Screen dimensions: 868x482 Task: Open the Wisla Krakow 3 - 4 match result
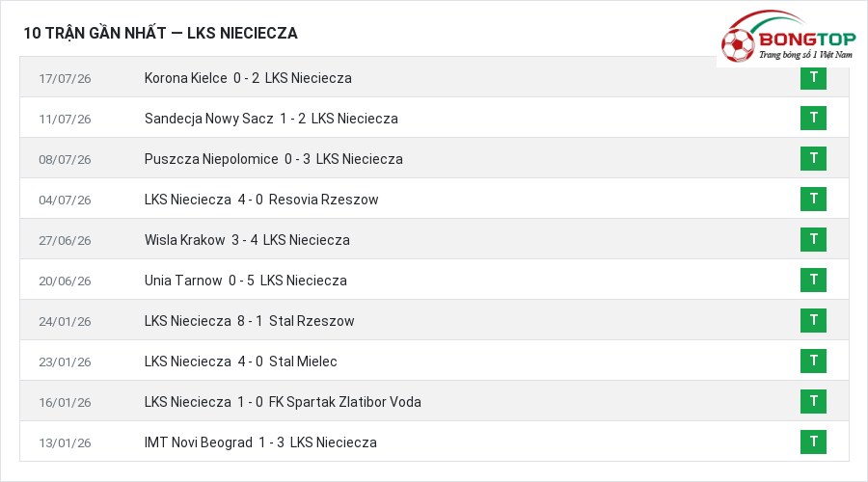click(247, 240)
